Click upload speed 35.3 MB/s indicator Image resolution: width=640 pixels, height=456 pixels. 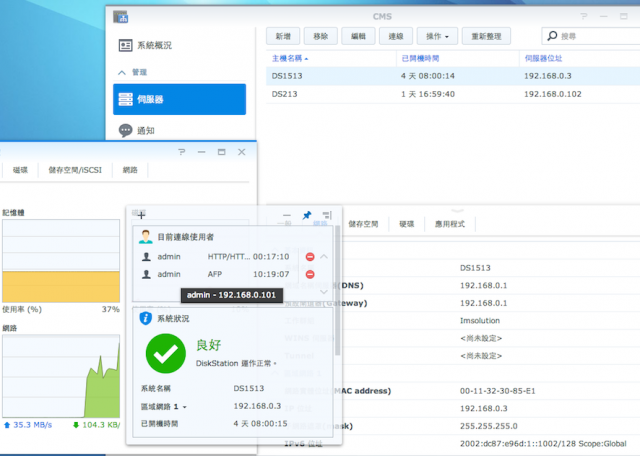(x=28, y=425)
